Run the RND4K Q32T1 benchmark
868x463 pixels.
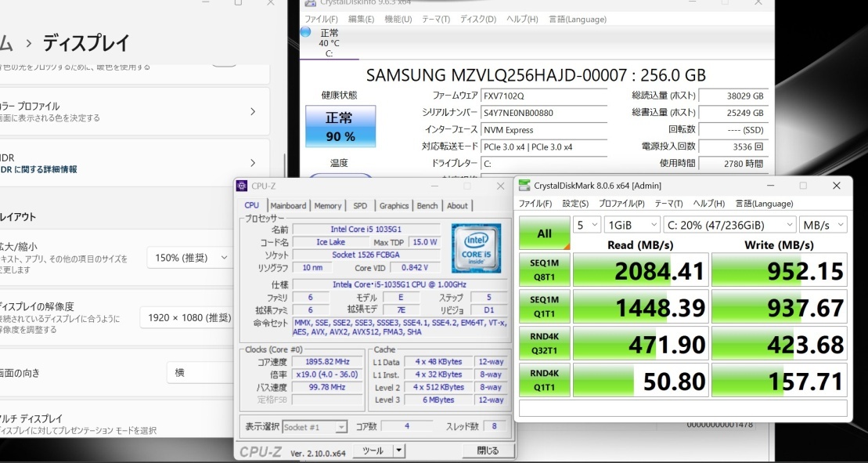(545, 343)
